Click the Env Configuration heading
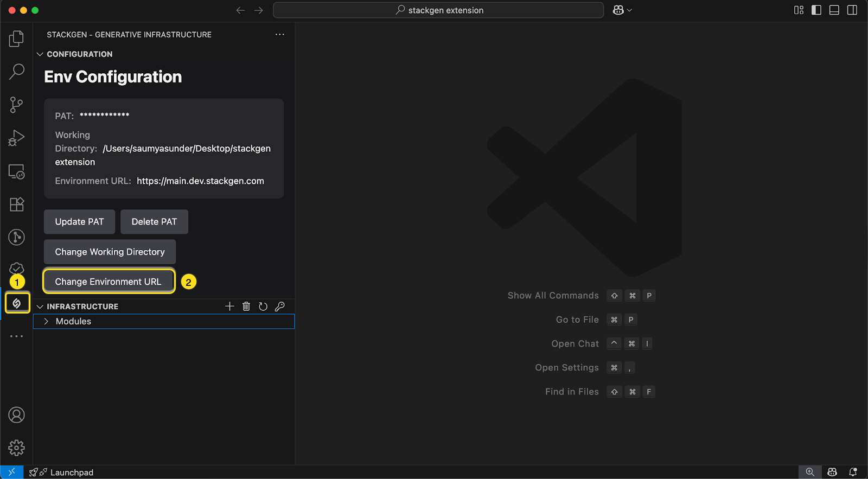 pos(113,77)
